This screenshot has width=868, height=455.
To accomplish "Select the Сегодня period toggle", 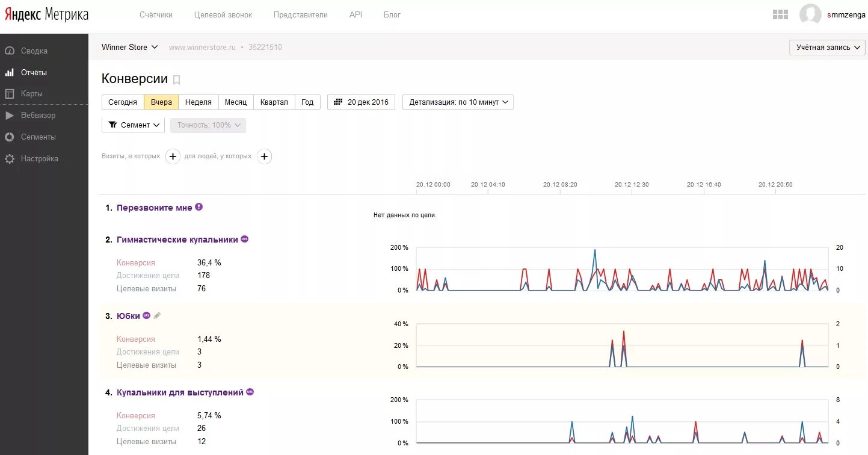I will 123,102.
